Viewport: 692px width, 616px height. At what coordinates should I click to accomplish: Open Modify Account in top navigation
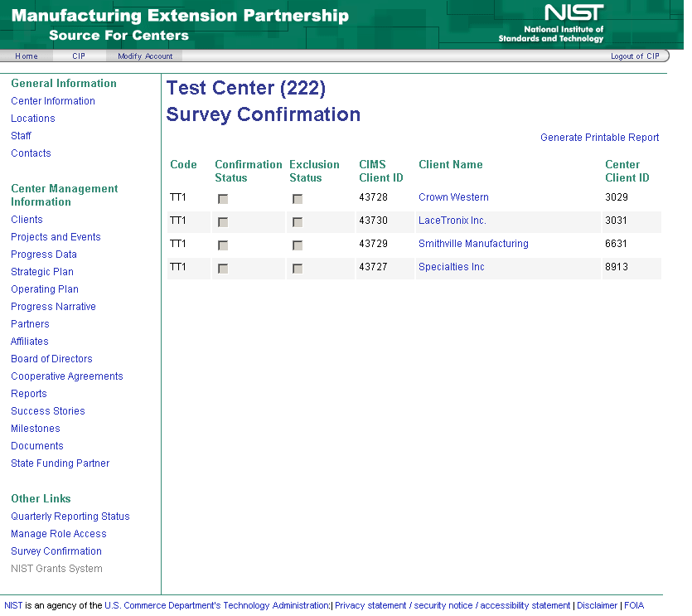(x=145, y=56)
